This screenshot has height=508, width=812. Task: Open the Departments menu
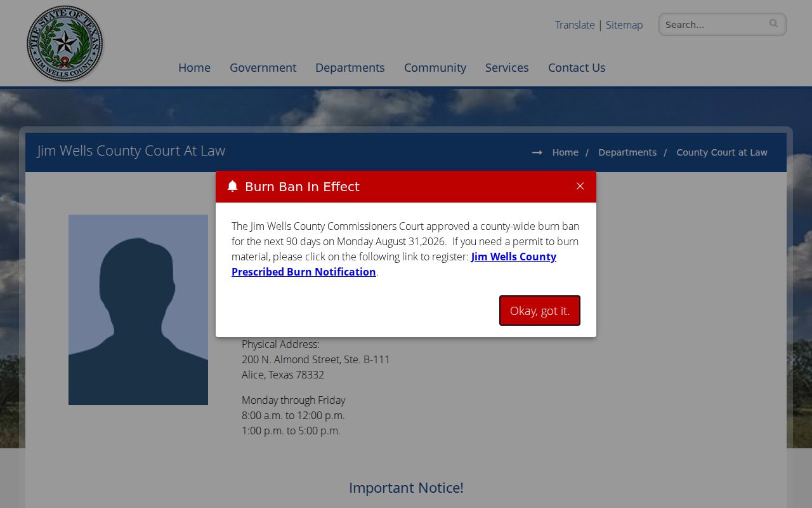(350, 67)
